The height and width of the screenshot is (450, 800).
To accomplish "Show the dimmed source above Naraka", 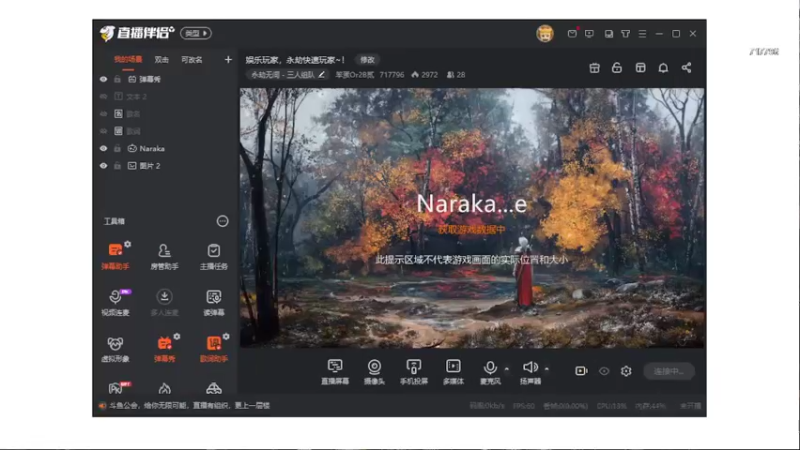I will 104,131.
